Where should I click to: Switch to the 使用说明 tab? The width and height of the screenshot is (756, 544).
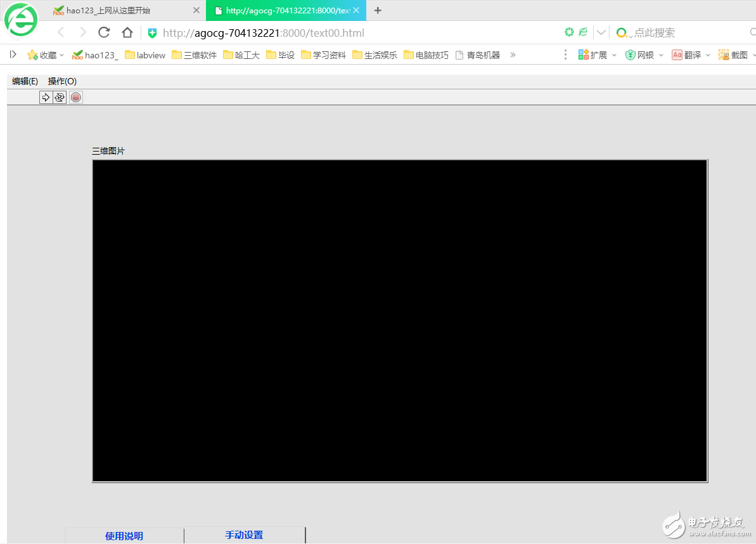124,536
